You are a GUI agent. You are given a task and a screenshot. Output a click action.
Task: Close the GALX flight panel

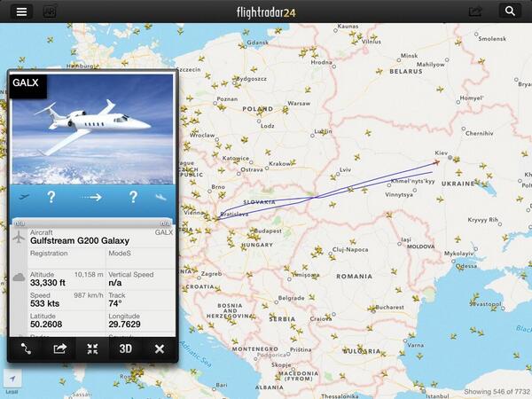[x=160, y=348]
